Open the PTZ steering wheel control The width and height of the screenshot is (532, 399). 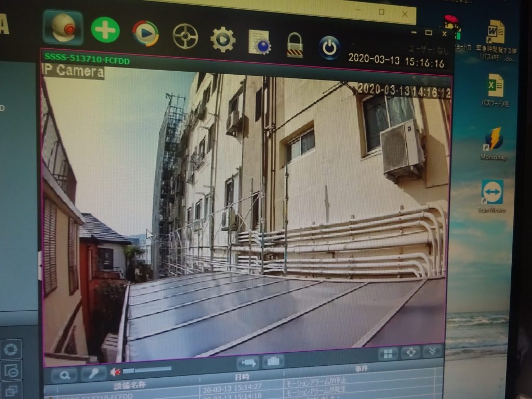185,36
